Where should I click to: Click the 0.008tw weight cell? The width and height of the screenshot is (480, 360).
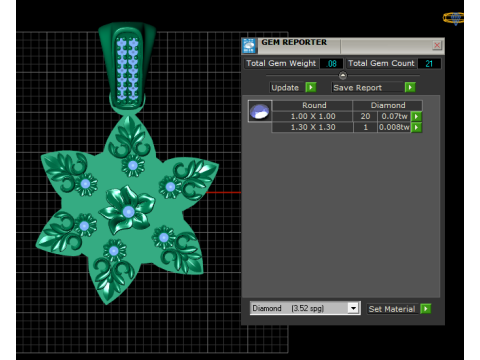tap(394, 127)
